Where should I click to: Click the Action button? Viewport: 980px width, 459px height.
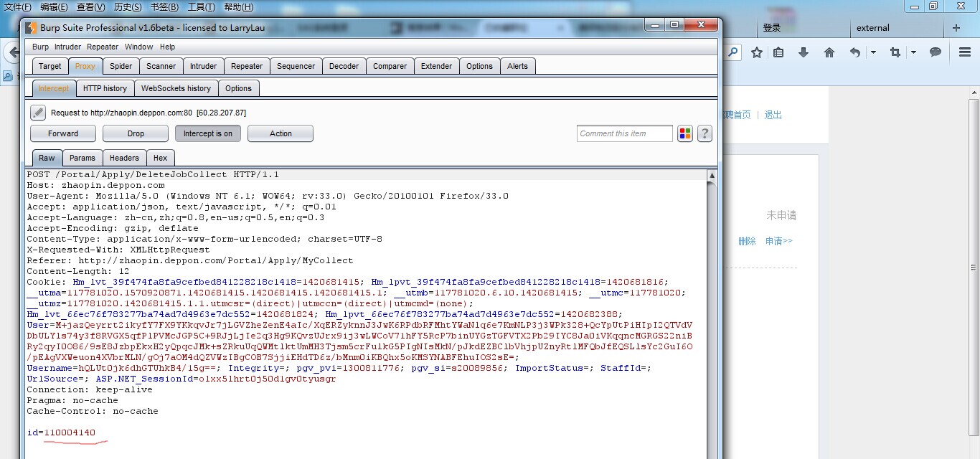pyautogui.click(x=281, y=133)
